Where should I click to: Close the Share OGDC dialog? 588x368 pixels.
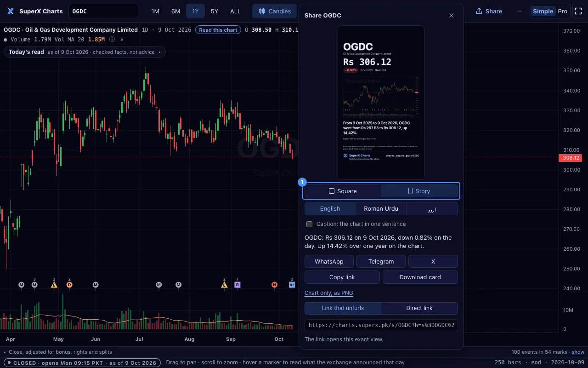tap(451, 16)
